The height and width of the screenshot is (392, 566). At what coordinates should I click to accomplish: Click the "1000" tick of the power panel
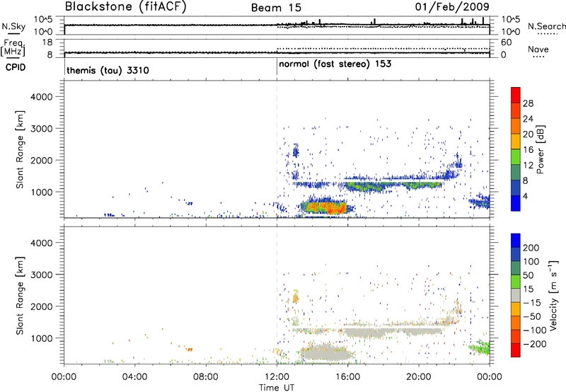42,192
